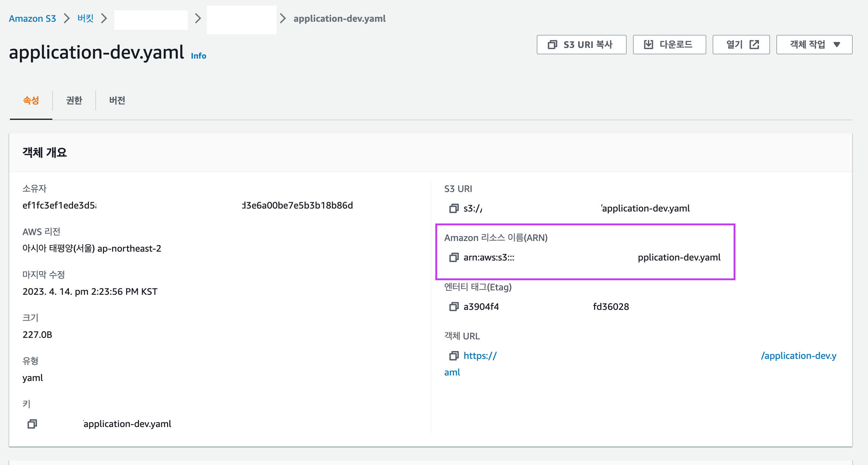Click the dropdown arrow in 객체 작업

(837, 45)
